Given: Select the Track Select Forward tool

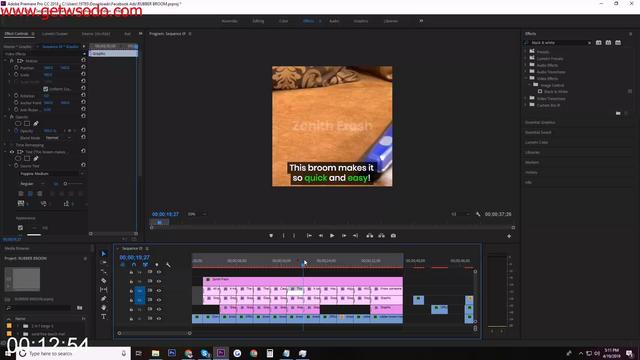Looking at the screenshot, I should pyautogui.click(x=104, y=262).
